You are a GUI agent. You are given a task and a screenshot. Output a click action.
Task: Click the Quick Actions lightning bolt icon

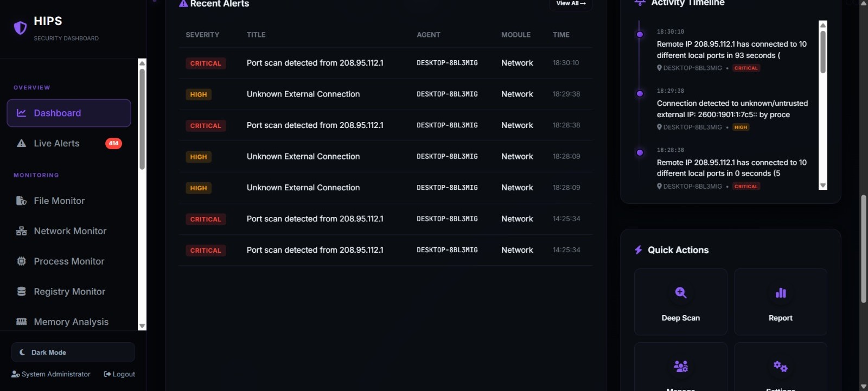639,250
